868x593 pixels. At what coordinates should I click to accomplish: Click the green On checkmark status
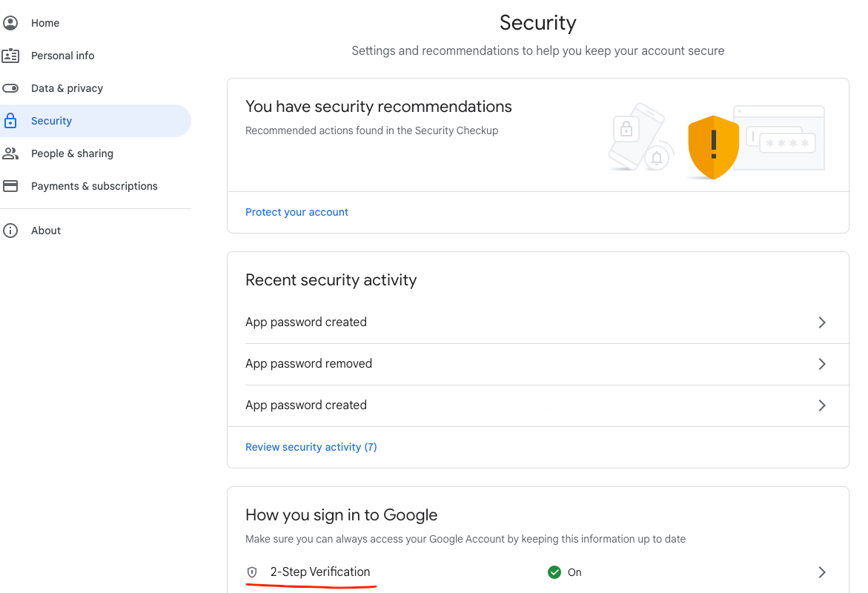click(x=554, y=572)
